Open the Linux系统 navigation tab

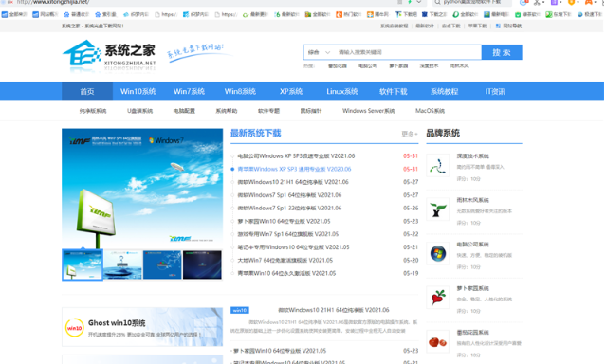[x=342, y=92]
